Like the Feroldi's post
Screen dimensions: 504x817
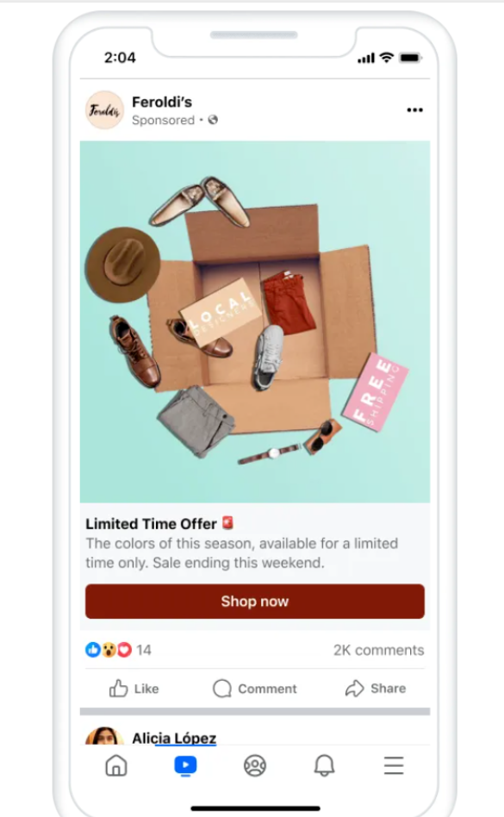click(x=134, y=689)
